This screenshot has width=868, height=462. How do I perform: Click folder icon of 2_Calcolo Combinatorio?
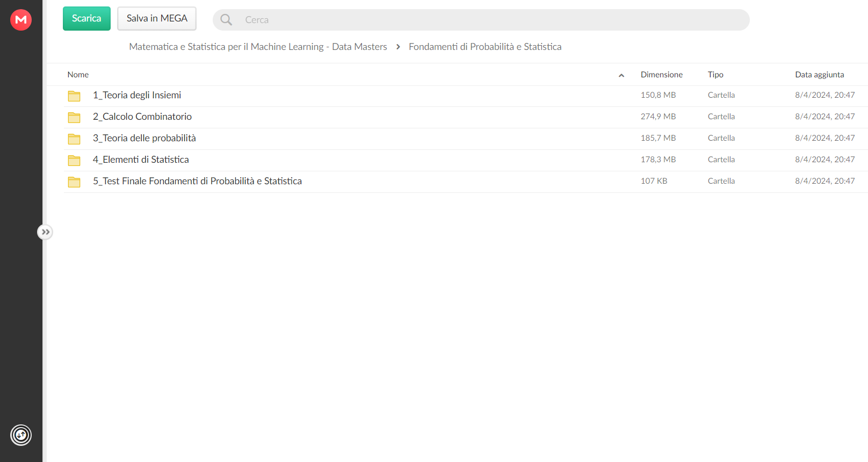coord(74,117)
